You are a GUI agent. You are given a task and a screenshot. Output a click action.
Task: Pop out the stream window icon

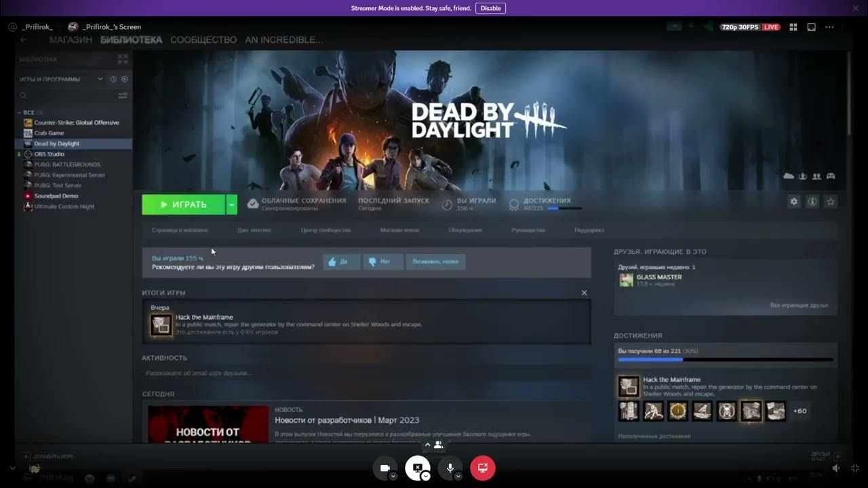812,27
